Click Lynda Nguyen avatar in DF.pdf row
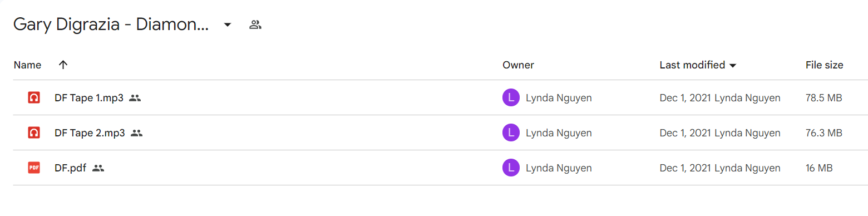The image size is (868, 216). click(x=511, y=168)
